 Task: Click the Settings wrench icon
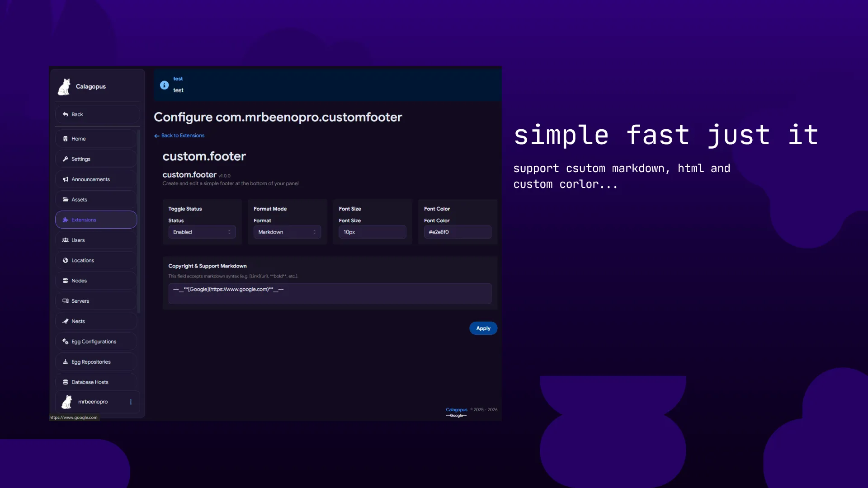tap(66, 159)
